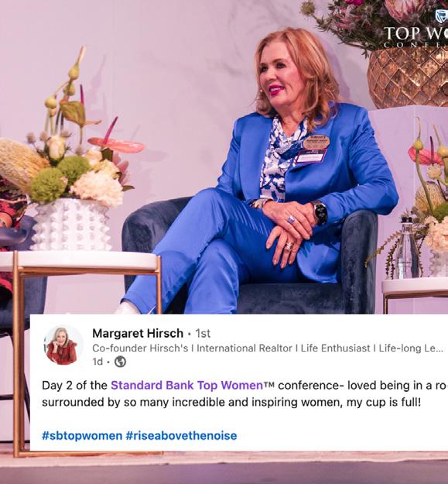Open the Standard Bank Top Women mention
The height and width of the screenshot is (484, 448).
coord(186,385)
